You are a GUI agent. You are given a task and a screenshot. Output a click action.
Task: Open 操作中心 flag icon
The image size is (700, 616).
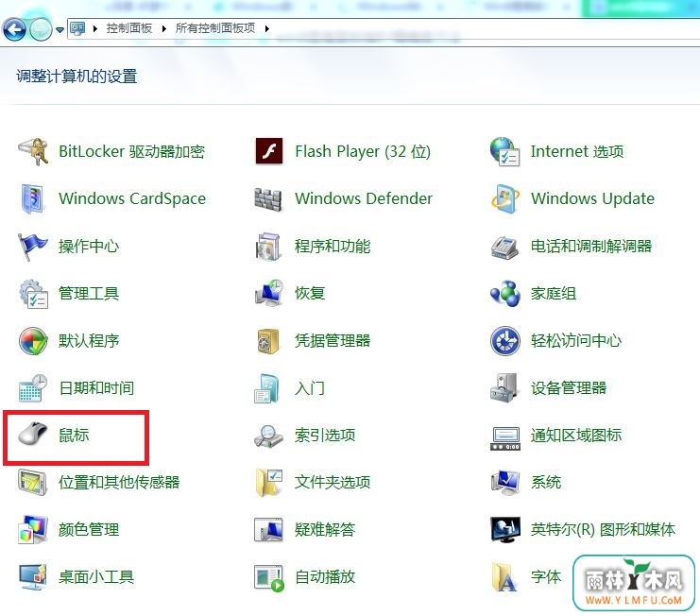[32, 246]
